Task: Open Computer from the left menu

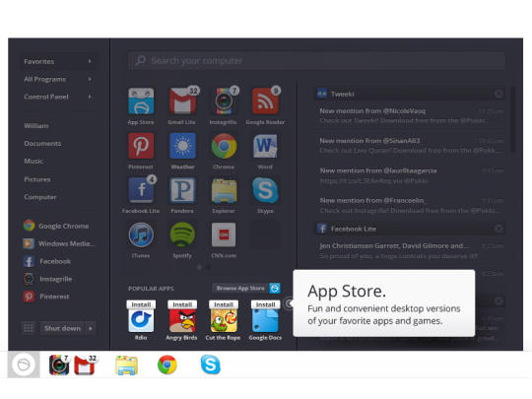Action: [40, 197]
